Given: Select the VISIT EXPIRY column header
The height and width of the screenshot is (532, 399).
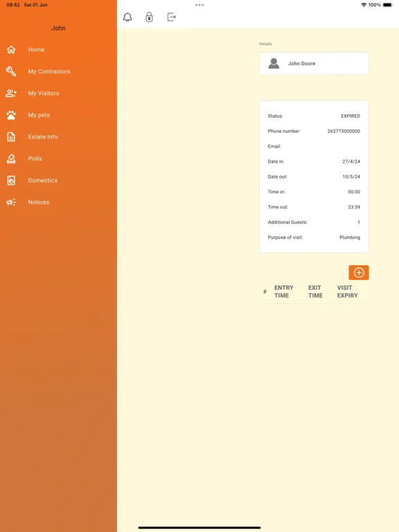Looking at the screenshot, I should (347, 292).
